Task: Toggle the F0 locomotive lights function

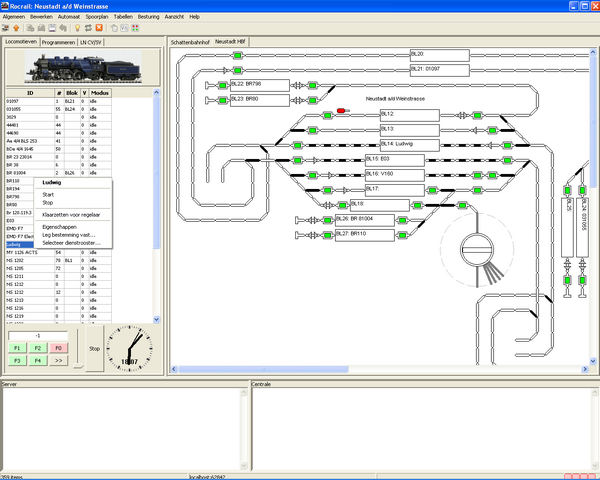Action: 57,347
